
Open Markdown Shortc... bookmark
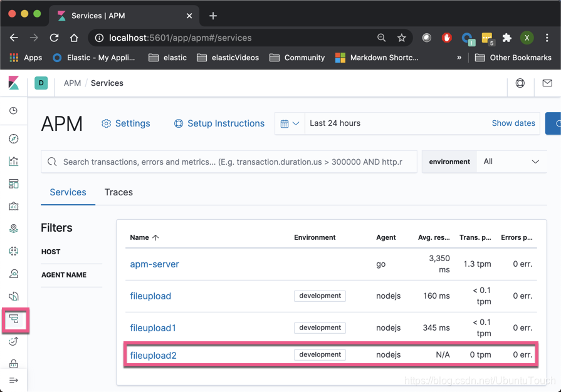(x=377, y=58)
